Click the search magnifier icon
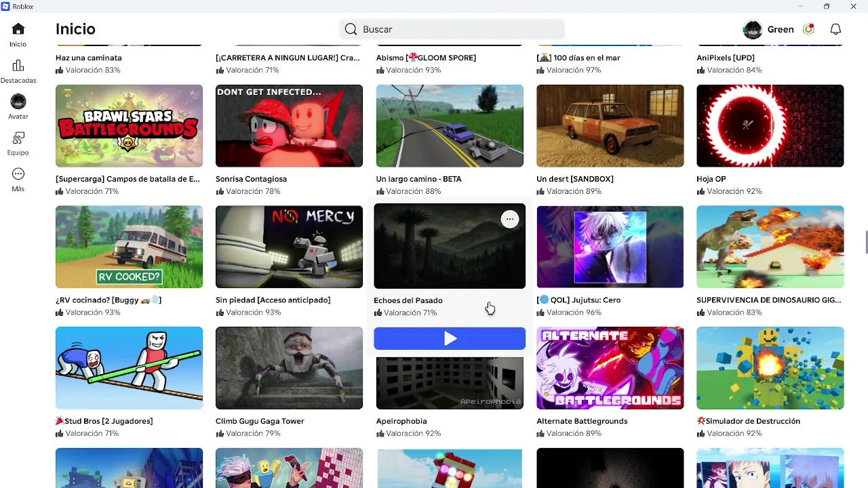Image resolution: width=868 pixels, height=488 pixels. [x=351, y=29]
